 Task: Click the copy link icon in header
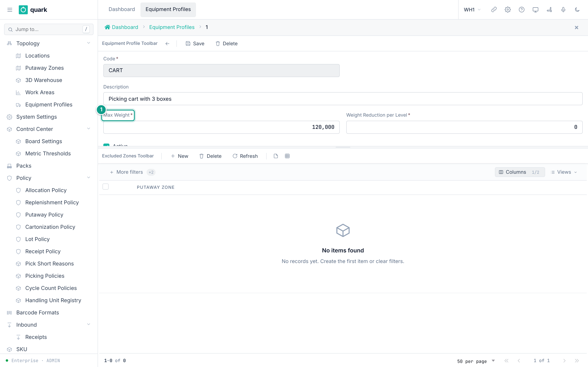tap(494, 10)
